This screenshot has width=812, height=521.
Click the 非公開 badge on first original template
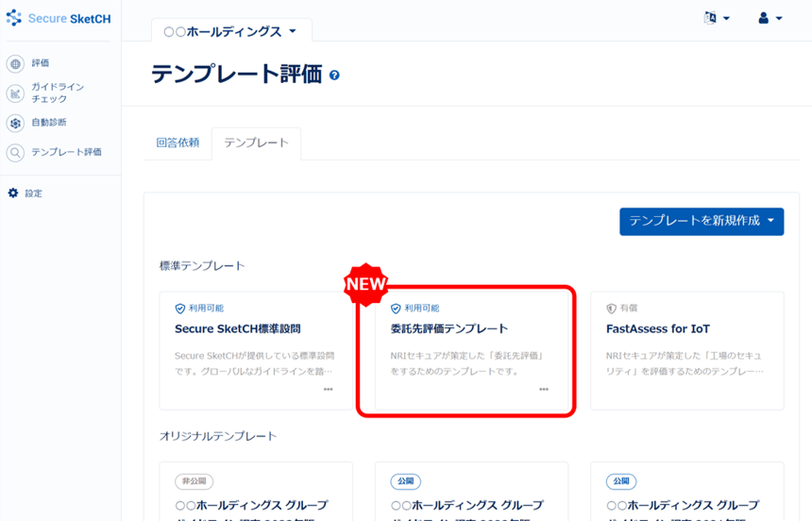pyautogui.click(x=195, y=481)
